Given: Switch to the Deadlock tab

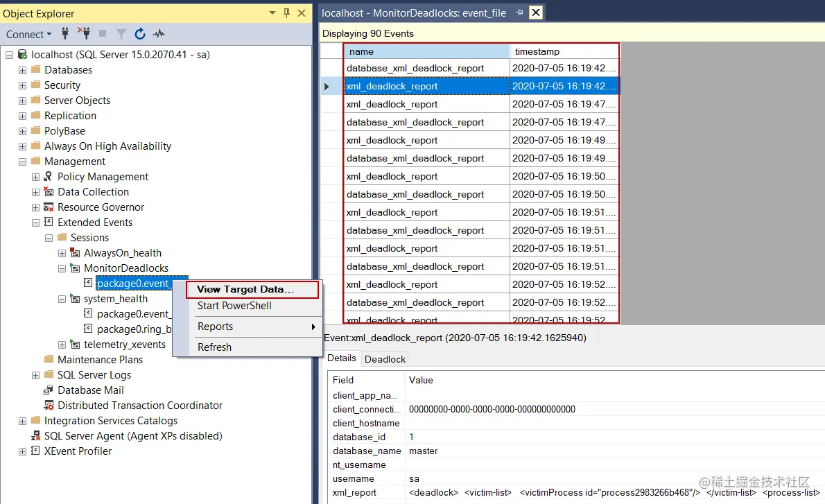Looking at the screenshot, I should (x=385, y=359).
